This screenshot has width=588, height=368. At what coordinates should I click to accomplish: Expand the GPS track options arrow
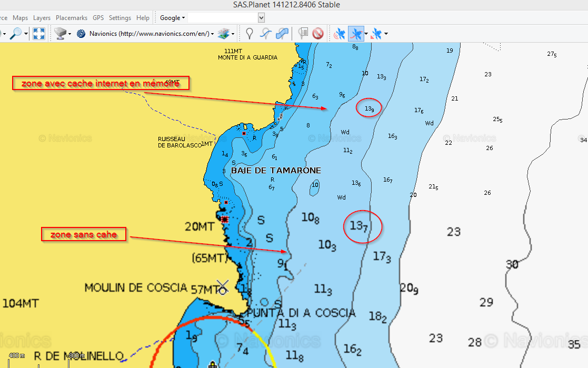(x=366, y=34)
